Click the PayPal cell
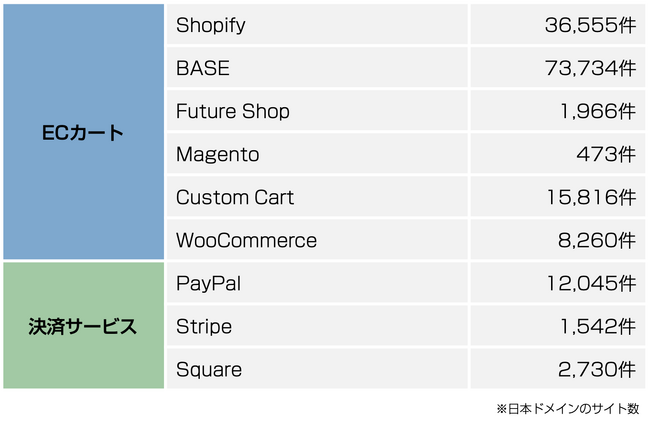Screen dimensions: 650x430 click(208, 284)
